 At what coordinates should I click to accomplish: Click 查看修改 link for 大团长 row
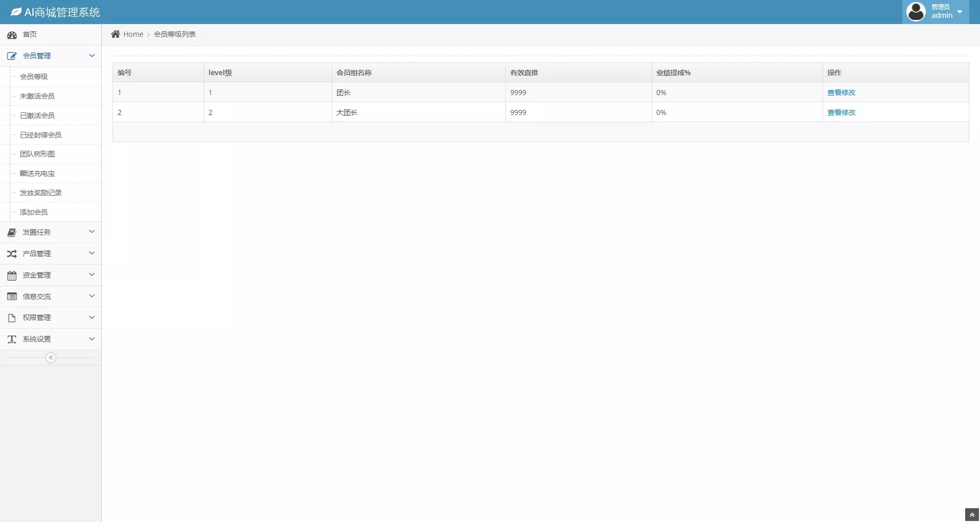pos(841,112)
